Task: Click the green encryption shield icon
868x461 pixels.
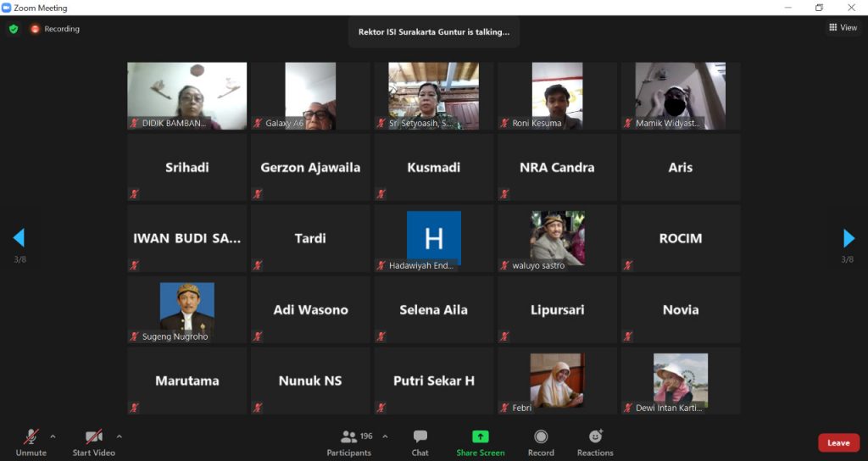Action: [14, 29]
